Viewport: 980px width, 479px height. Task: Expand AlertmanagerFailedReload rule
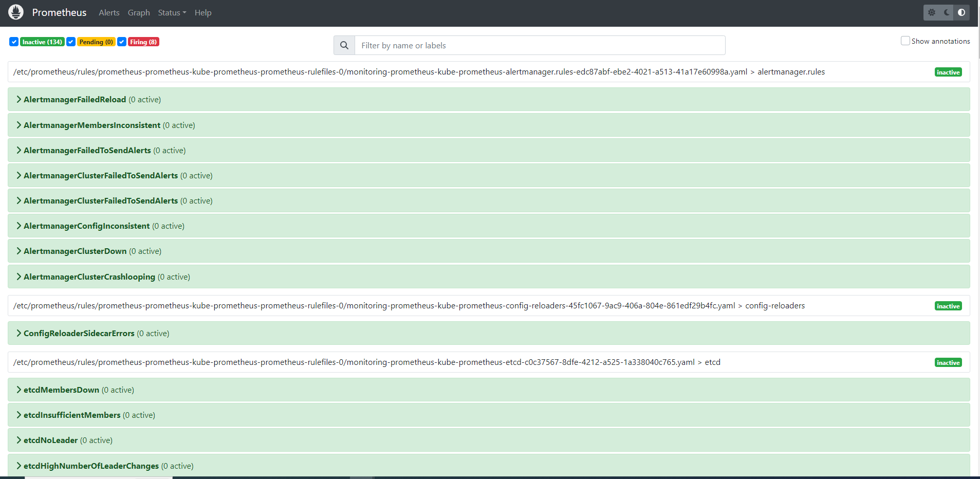489,99
